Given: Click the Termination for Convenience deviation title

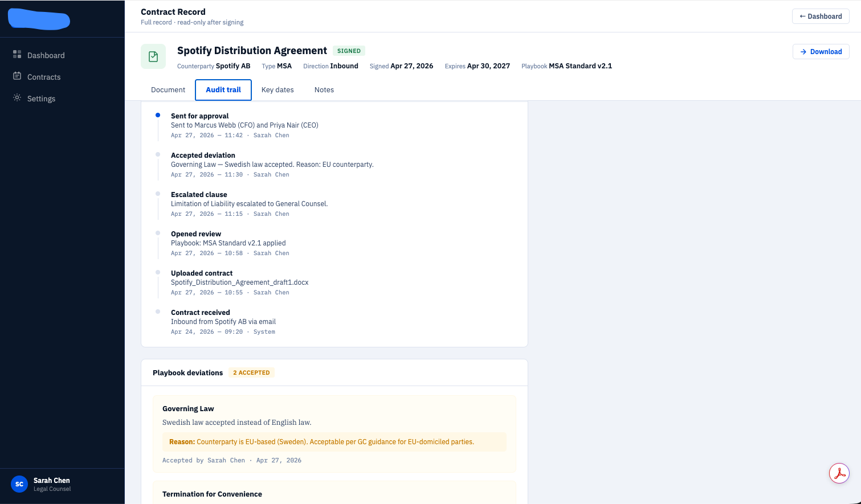Looking at the screenshot, I should pos(212,494).
